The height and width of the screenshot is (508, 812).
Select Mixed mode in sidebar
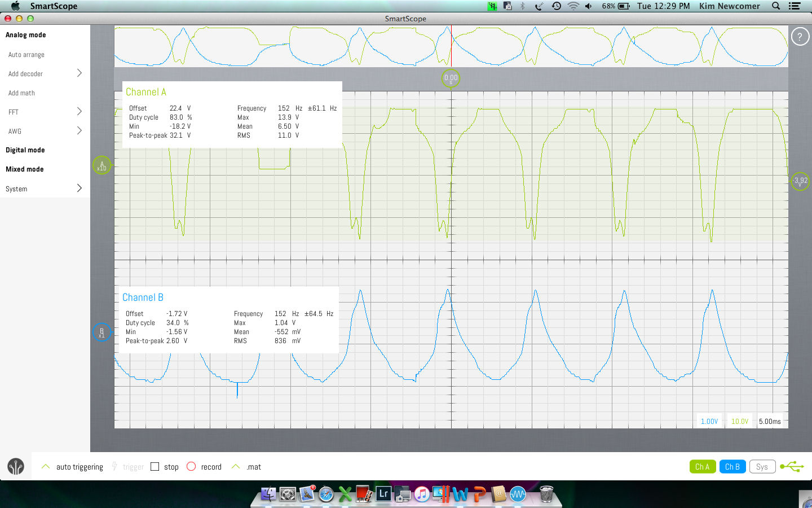[x=25, y=169]
